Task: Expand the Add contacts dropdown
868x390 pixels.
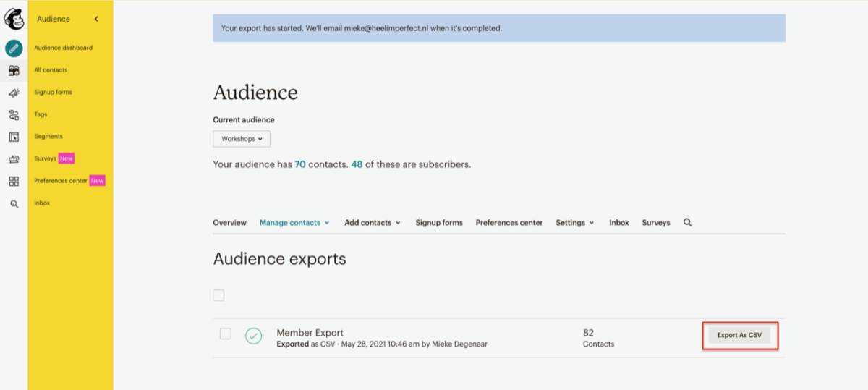Action: coord(373,223)
